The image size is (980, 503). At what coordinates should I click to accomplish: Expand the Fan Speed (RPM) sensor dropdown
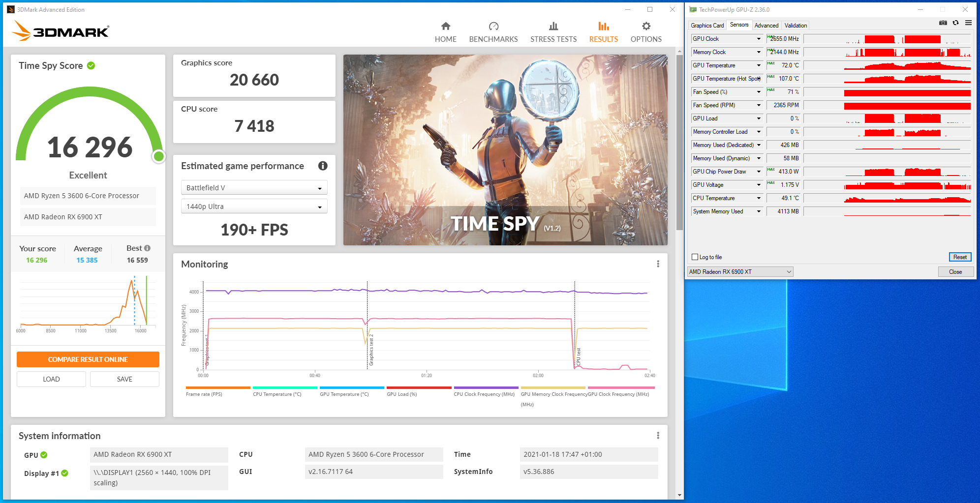[x=759, y=105]
